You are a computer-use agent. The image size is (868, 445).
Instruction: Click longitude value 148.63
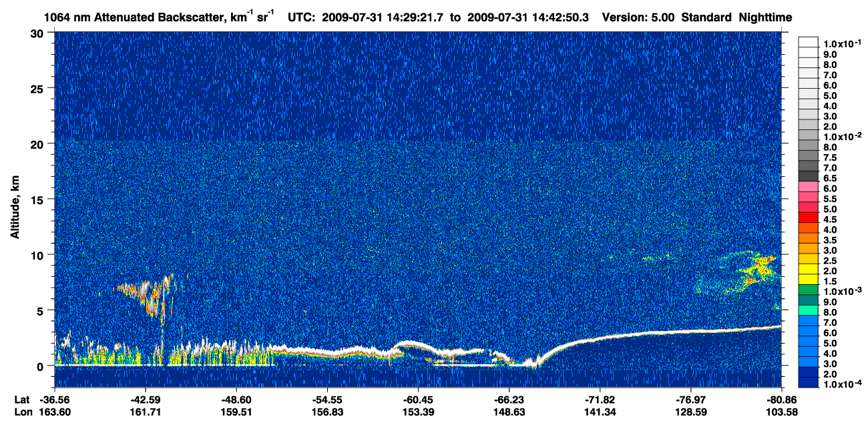coord(509,412)
